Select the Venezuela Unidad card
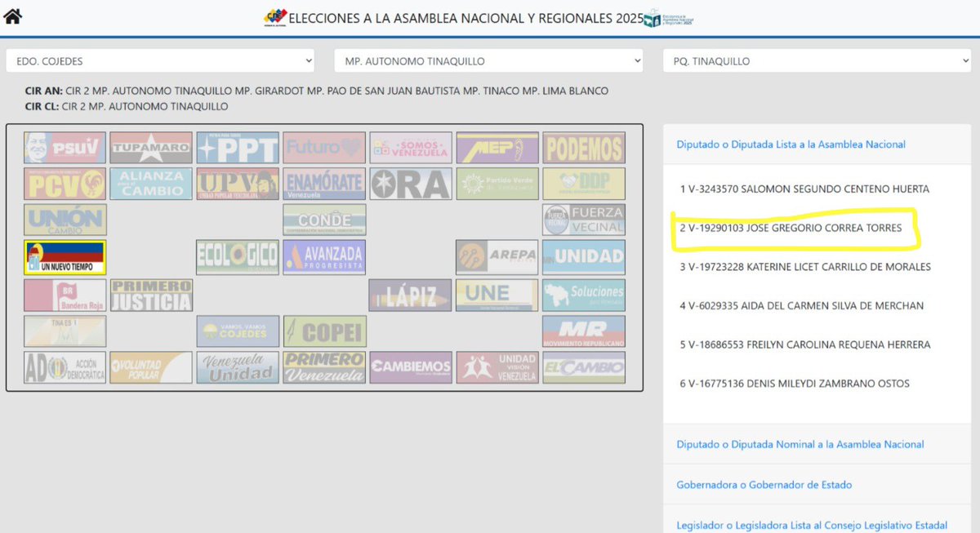980x533 pixels. [238, 366]
